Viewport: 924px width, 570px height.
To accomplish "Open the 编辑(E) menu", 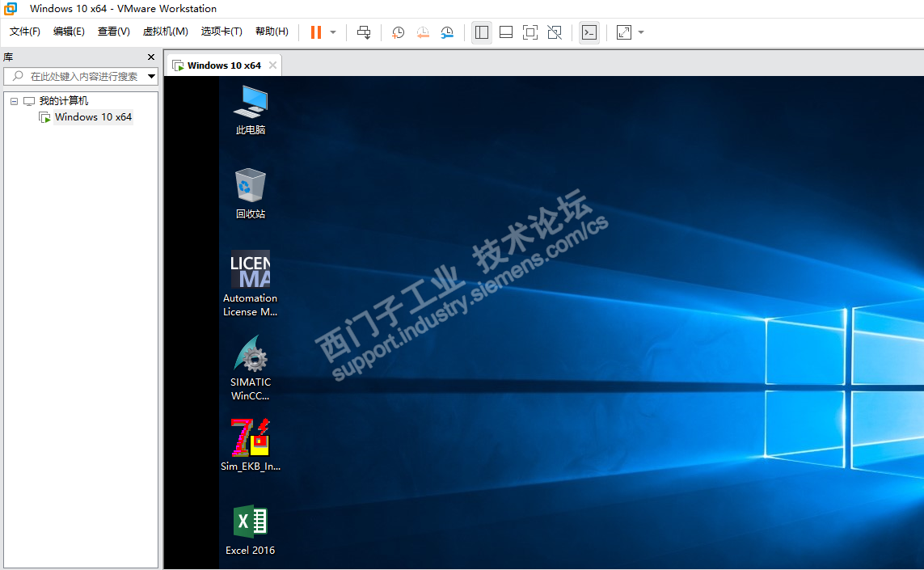I will coord(69,32).
